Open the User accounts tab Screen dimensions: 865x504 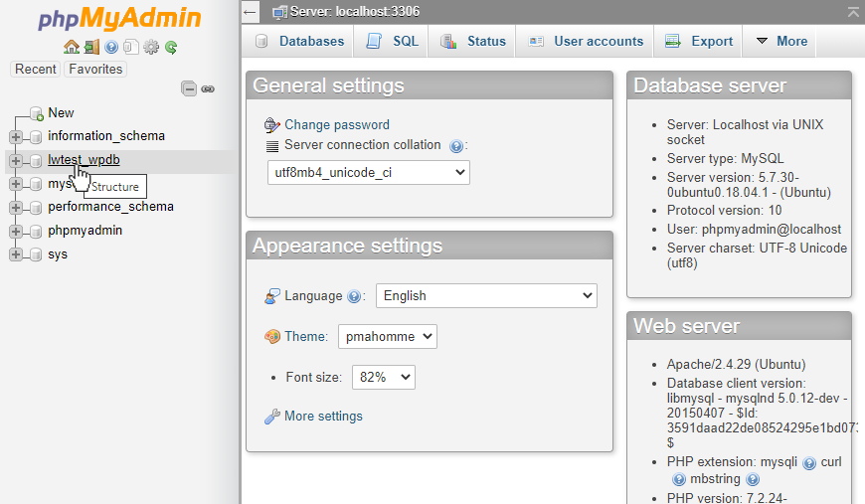[587, 41]
